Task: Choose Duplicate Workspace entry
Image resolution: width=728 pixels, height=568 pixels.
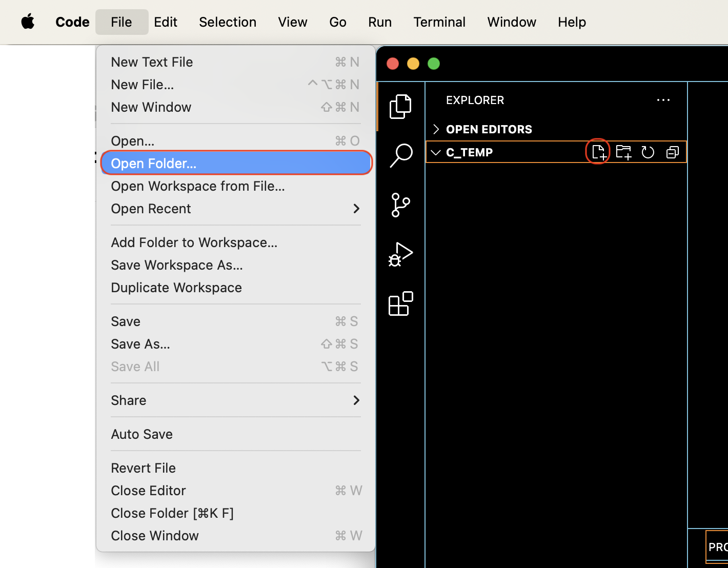Action: tap(236, 288)
